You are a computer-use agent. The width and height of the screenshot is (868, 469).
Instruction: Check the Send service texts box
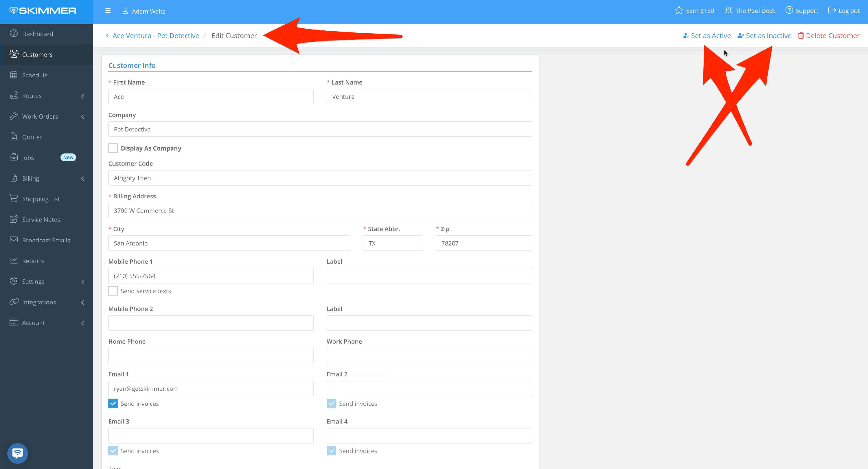[113, 291]
